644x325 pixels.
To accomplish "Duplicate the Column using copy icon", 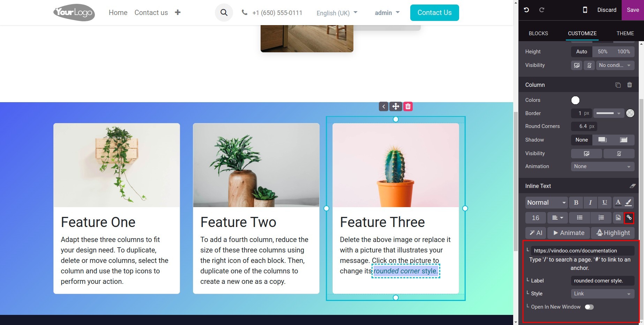I will pos(618,85).
